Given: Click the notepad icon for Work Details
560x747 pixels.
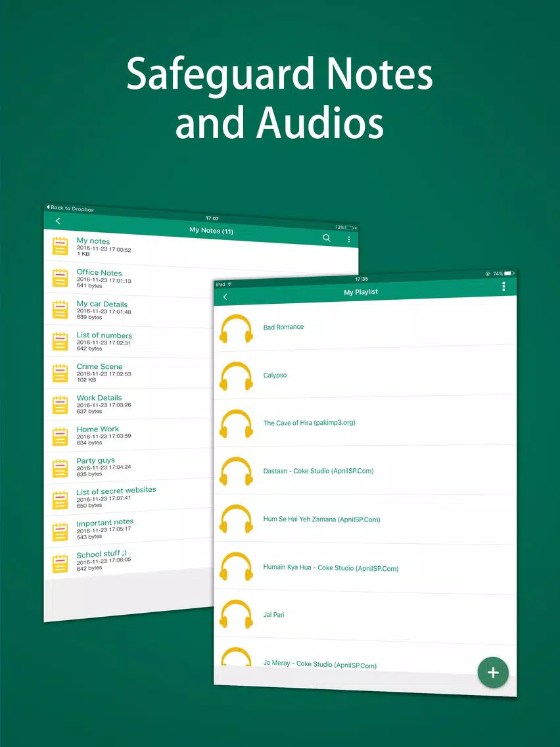Looking at the screenshot, I should 60,405.
